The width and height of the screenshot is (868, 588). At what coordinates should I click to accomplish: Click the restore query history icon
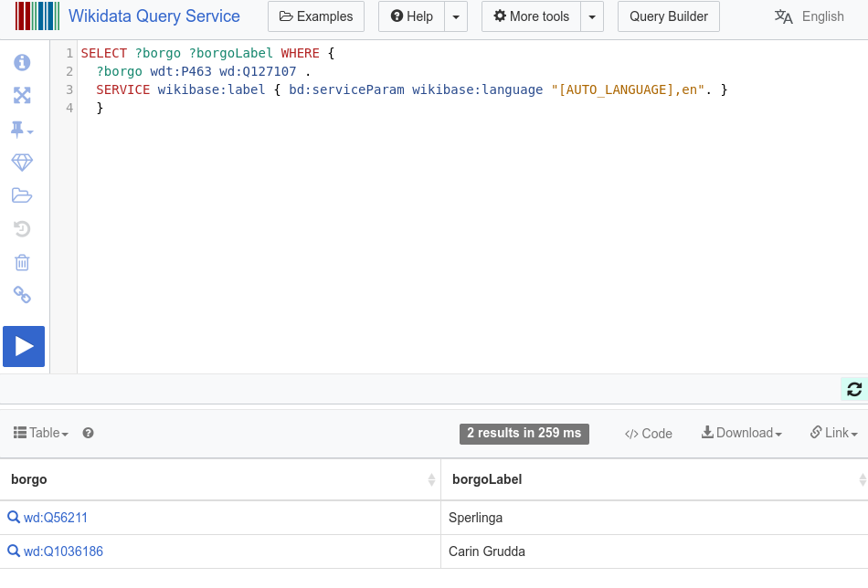pos(22,229)
